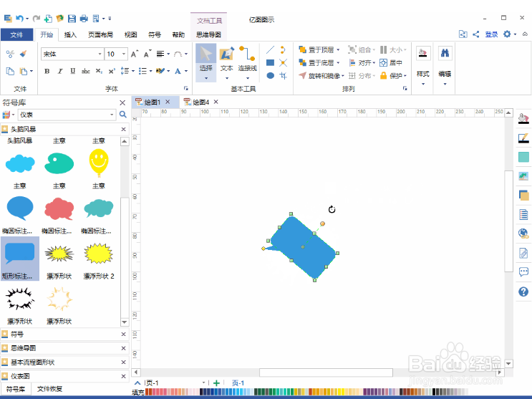532x399 pixels.
Task: Switch to the Mind Map ribbon tab
Action: [x=208, y=34]
